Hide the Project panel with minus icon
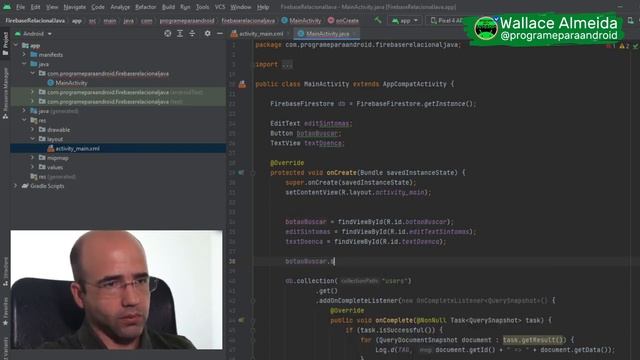The image size is (640, 360). (220, 33)
